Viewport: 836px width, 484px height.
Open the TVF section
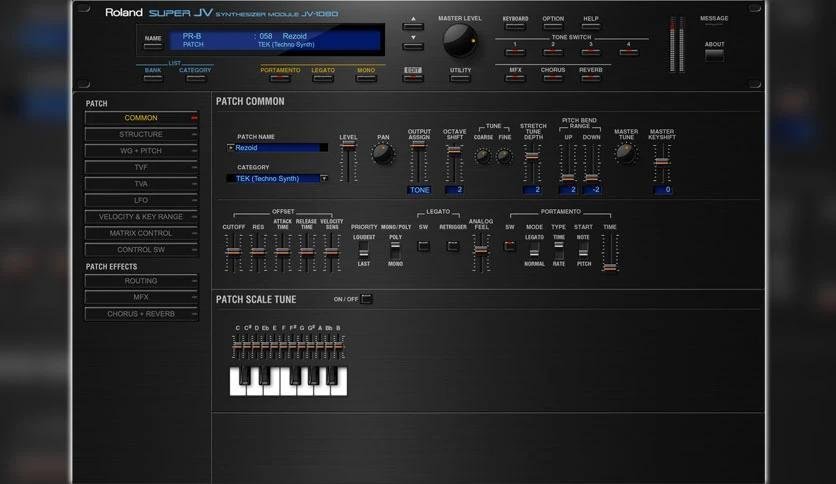[141, 167]
